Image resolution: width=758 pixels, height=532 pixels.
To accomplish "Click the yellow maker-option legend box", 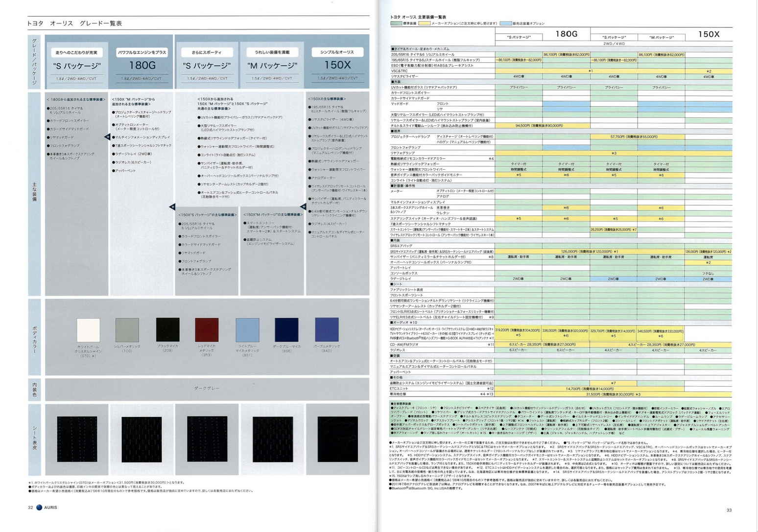I will 424,23.
